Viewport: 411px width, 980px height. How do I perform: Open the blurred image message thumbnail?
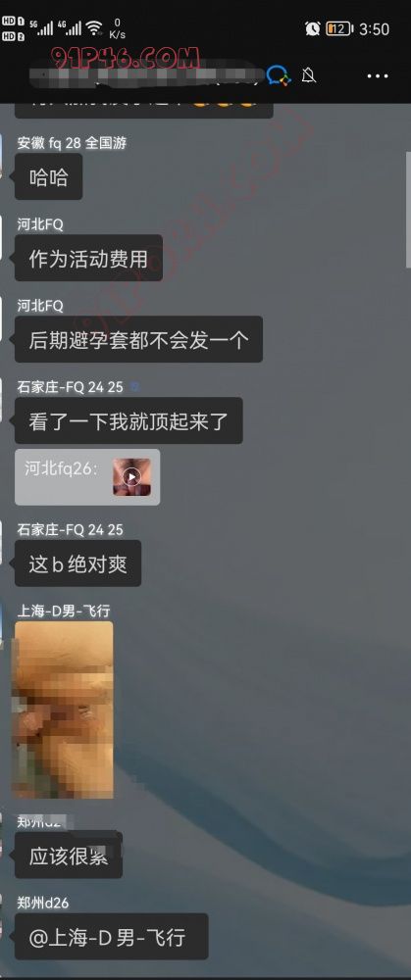(x=63, y=710)
